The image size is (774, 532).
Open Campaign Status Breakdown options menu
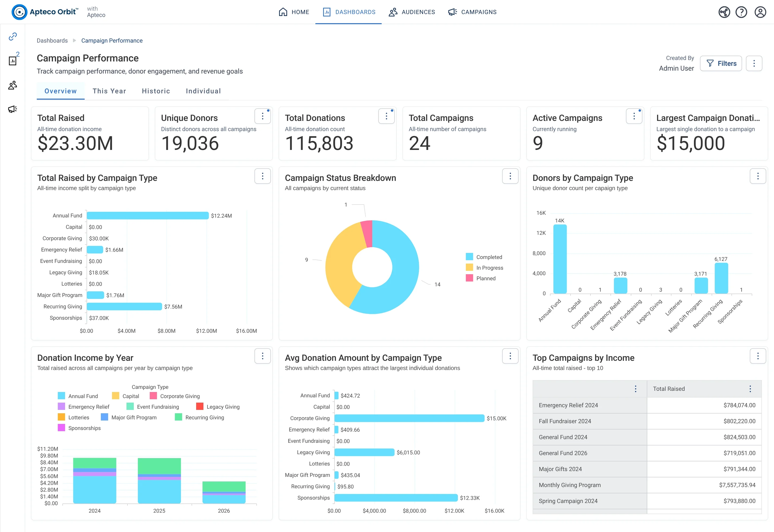click(510, 176)
